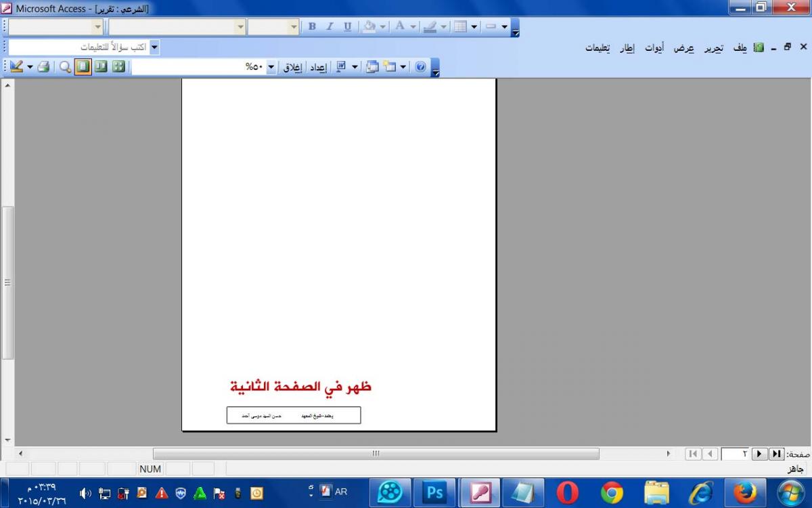Click the taskbar clock and date
Image resolution: width=812 pixels, height=508 pixels.
42,493
